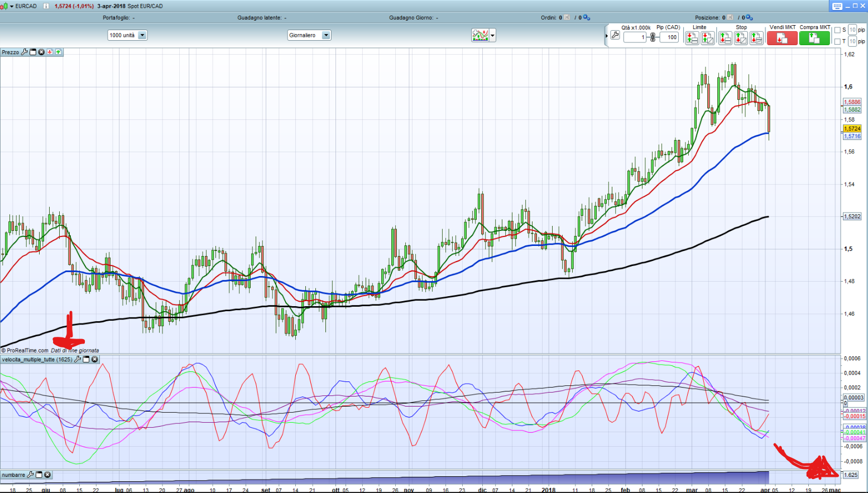Click the red down arrow in Prezzo header
868x493 pixels.
(50, 52)
